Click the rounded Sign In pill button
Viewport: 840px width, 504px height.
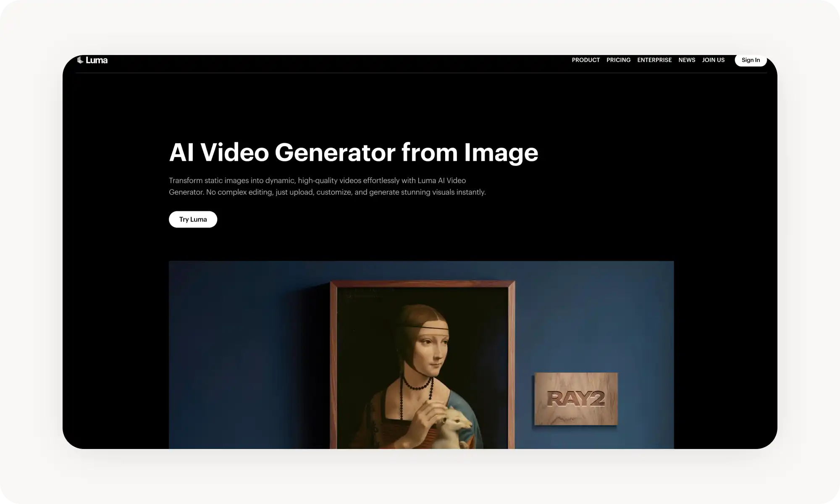click(750, 60)
